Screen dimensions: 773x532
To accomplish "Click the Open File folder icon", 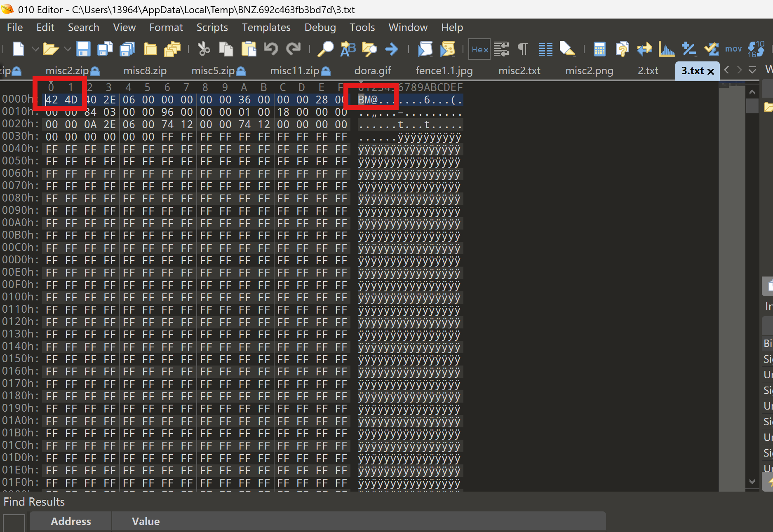I will [51, 49].
